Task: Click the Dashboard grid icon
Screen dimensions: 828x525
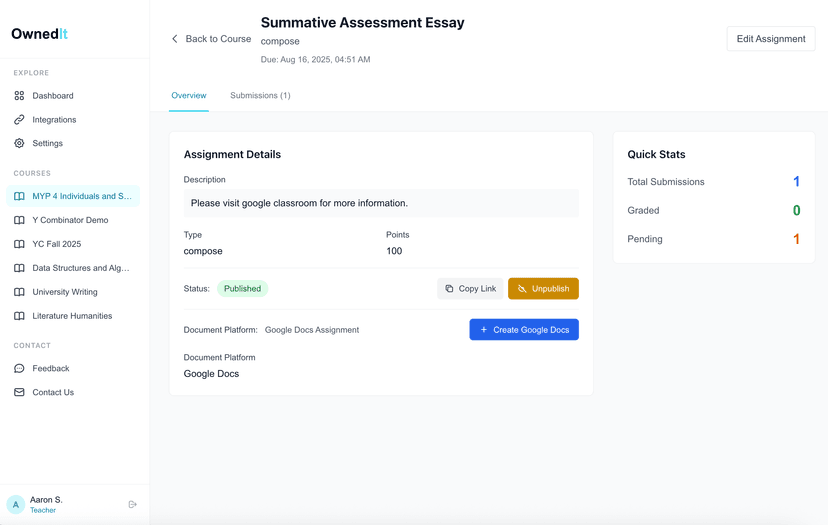Action: coord(19,96)
